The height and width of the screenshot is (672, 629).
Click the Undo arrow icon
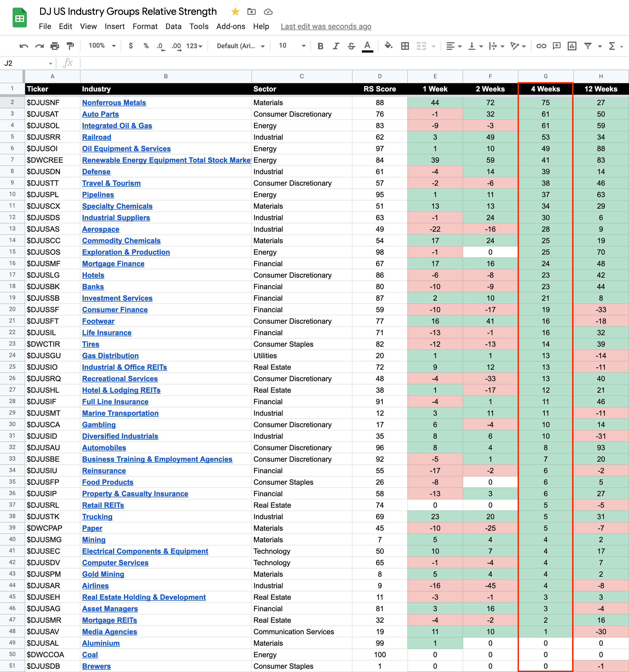pyautogui.click(x=24, y=46)
